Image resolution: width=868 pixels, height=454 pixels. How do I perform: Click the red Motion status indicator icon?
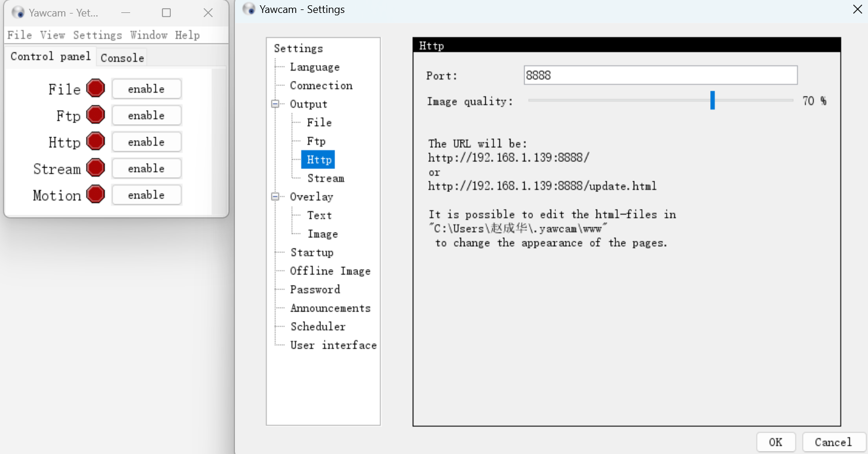coord(95,194)
